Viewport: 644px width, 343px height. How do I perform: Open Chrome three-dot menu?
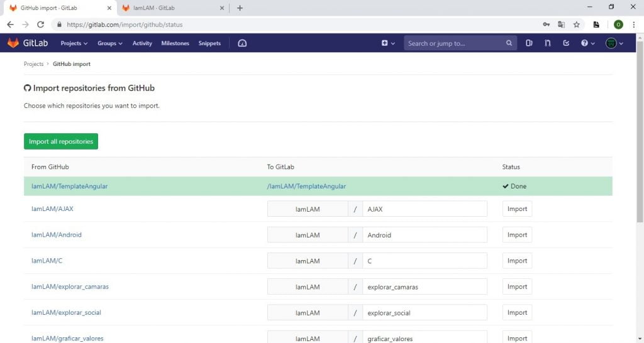pos(634,24)
